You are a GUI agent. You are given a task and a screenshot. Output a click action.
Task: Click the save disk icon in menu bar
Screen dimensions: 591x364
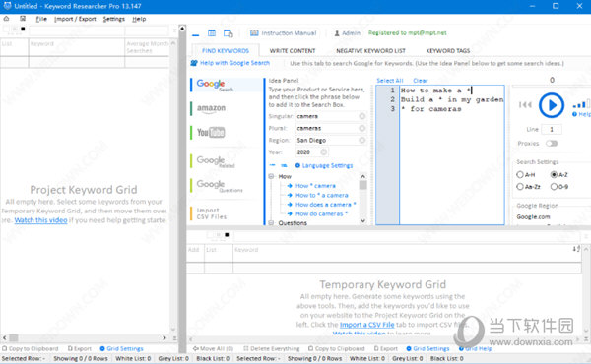(23, 19)
